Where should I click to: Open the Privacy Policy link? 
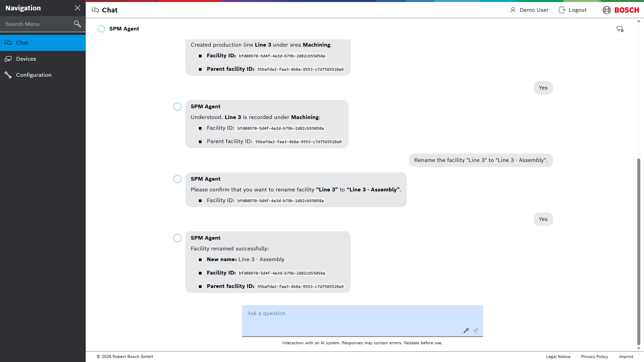594,357
